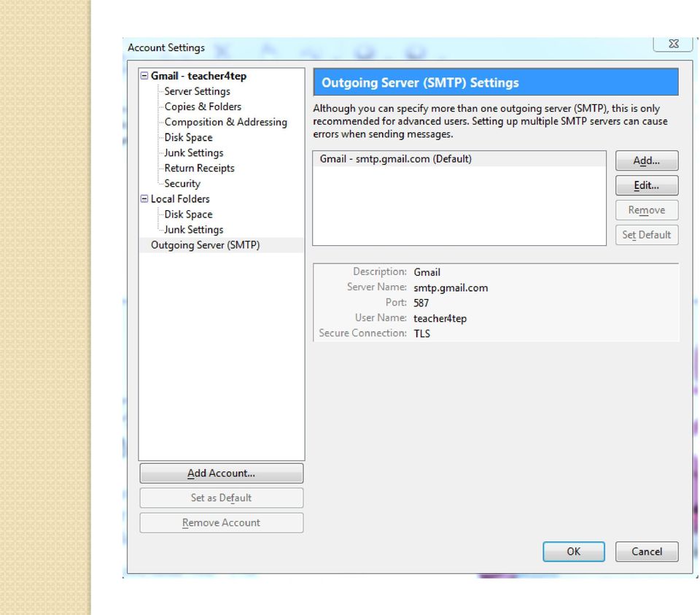This screenshot has height=615, width=700.
Task: Open Copies & Folders settings
Action: (x=203, y=107)
